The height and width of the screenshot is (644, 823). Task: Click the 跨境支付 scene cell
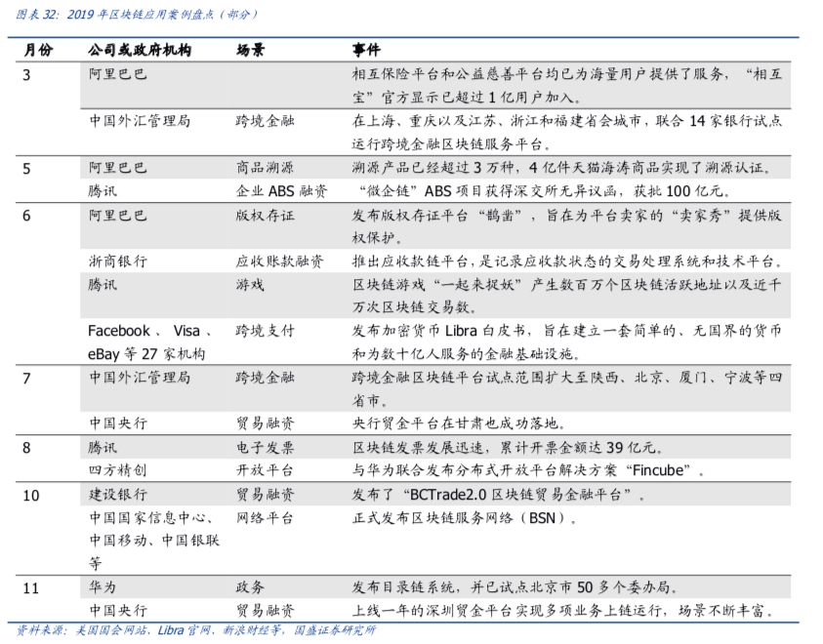click(266, 331)
